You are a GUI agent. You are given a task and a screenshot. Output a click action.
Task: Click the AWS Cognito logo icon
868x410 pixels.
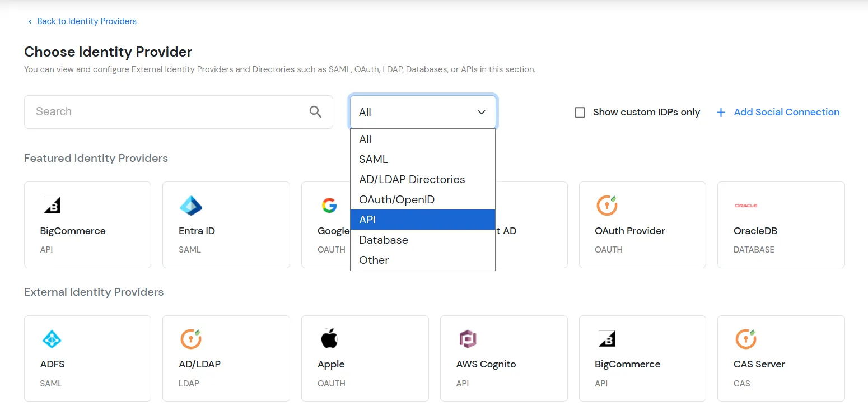468,339
